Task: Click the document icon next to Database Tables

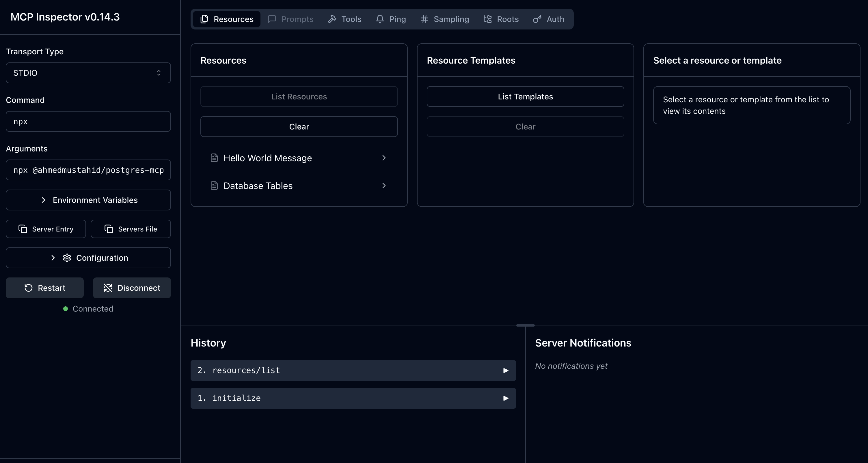Action: pos(214,186)
